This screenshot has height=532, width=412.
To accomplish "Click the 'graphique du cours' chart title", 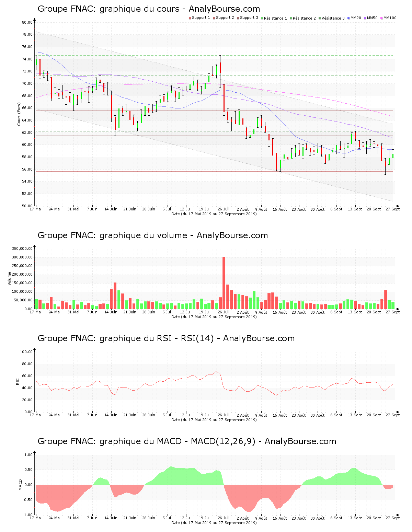I will [149, 9].
